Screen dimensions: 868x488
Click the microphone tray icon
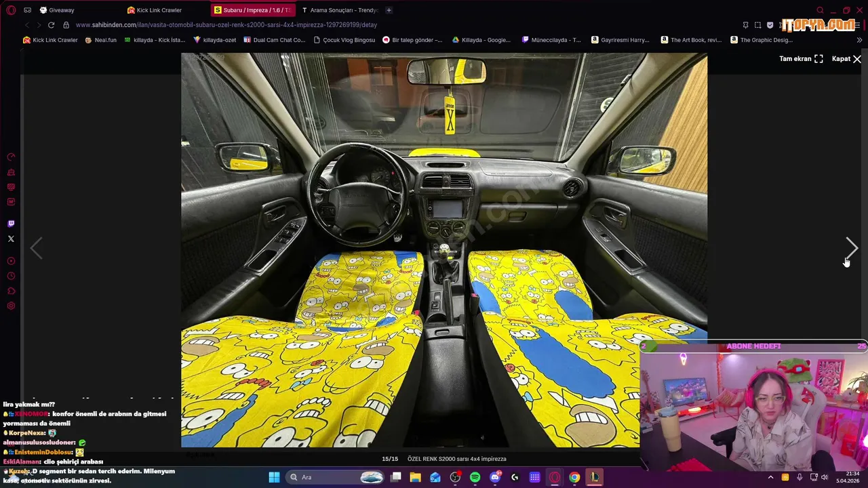click(800, 477)
